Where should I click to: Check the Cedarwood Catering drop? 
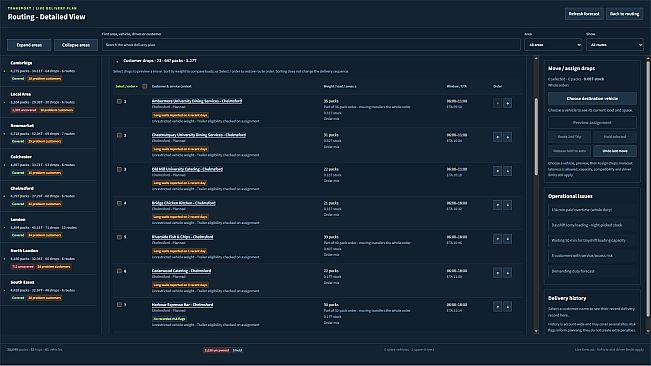click(x=119, y=271)
